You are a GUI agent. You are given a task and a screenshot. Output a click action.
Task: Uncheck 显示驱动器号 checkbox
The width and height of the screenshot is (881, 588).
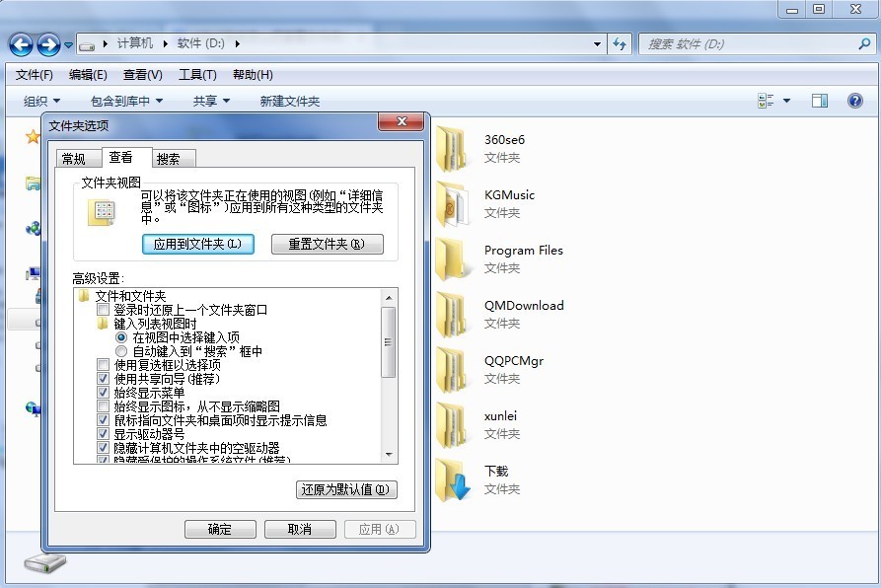coord(103,434)
